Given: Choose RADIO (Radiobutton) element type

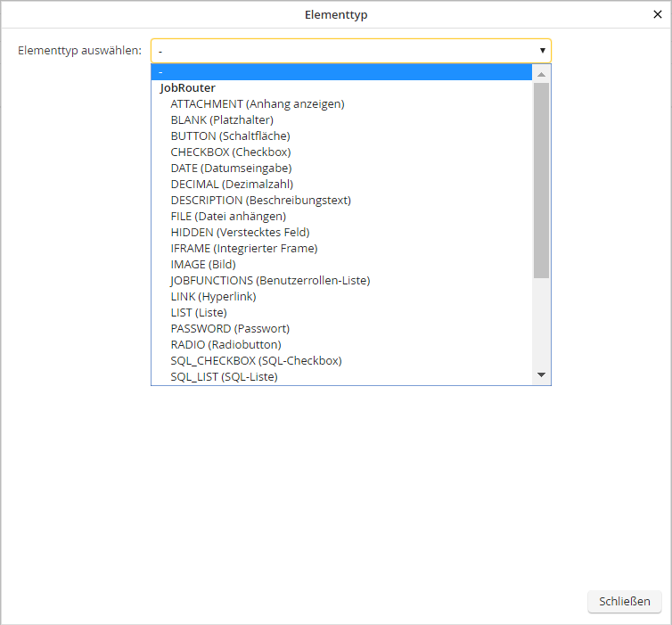Looking at the screenshot, I should click(225, 344).
